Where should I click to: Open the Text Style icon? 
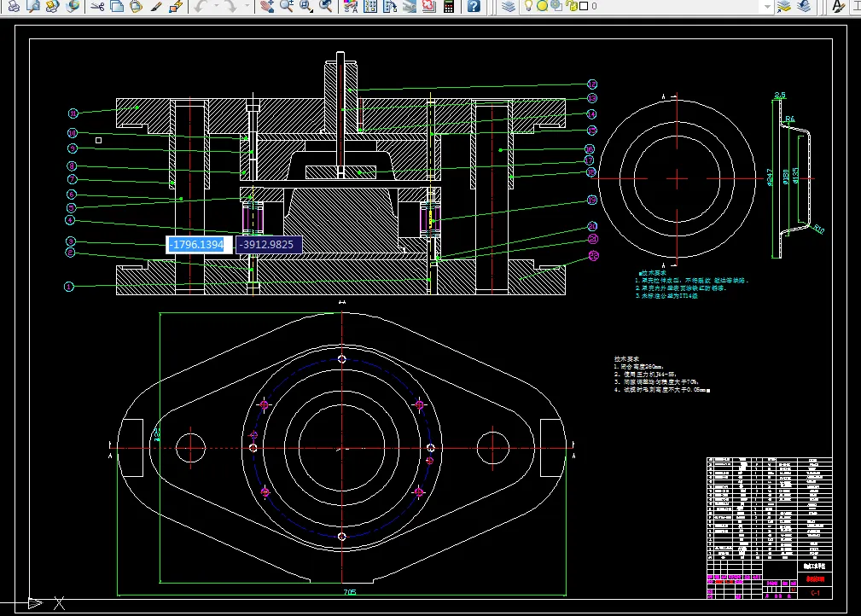coord(839,6)
